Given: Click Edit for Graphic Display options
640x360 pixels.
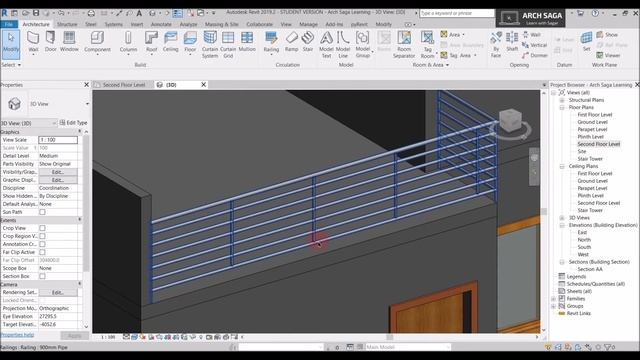Looking at the screenshot, I should (58, 180).
